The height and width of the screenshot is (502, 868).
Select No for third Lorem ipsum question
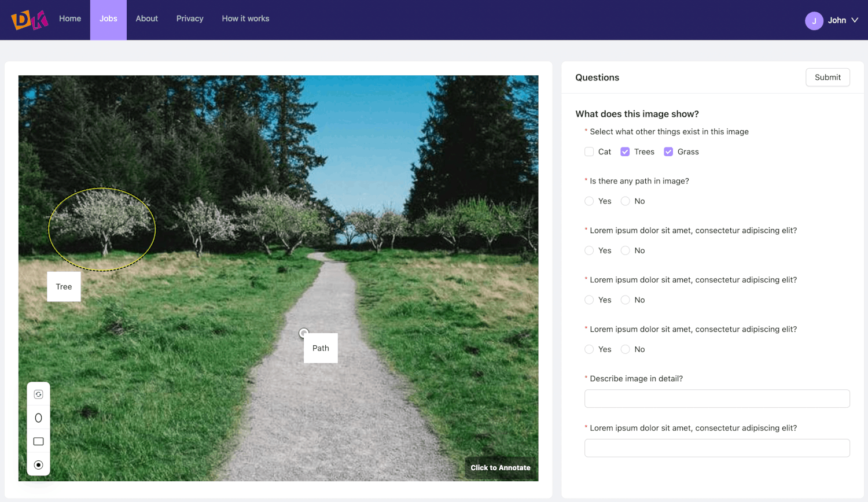tap(626, 349)
